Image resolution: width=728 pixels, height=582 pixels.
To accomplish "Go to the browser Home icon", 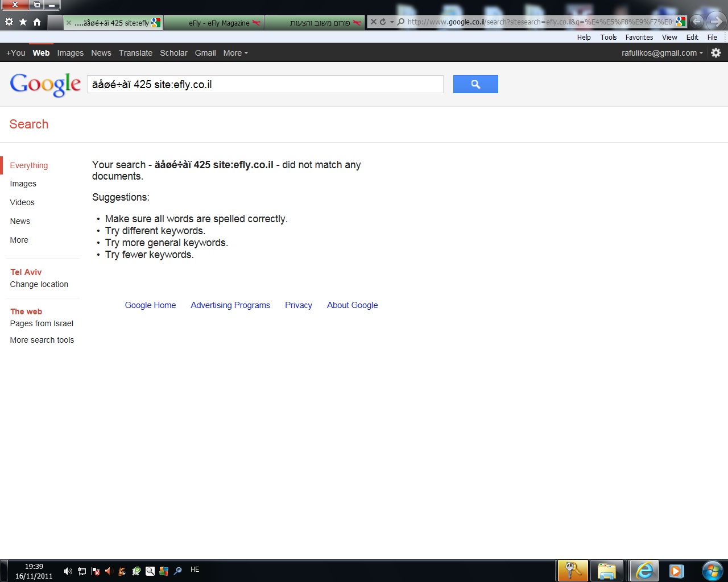I will point(37,22).
